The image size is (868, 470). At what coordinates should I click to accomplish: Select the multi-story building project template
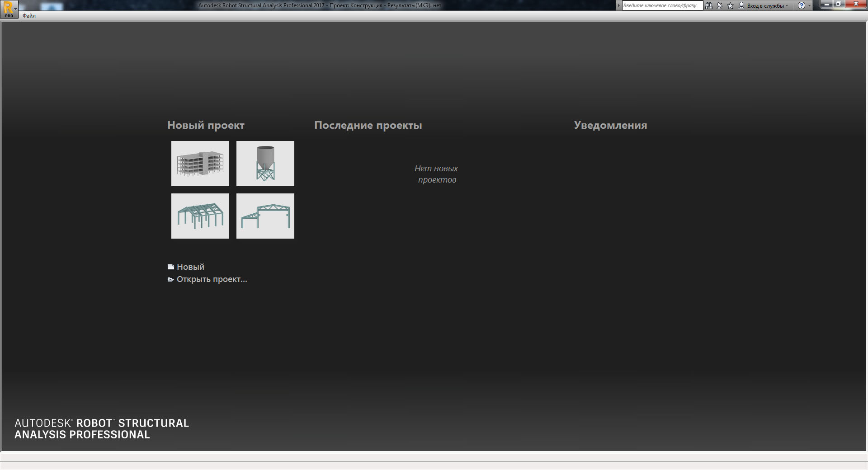pos(200,164)
